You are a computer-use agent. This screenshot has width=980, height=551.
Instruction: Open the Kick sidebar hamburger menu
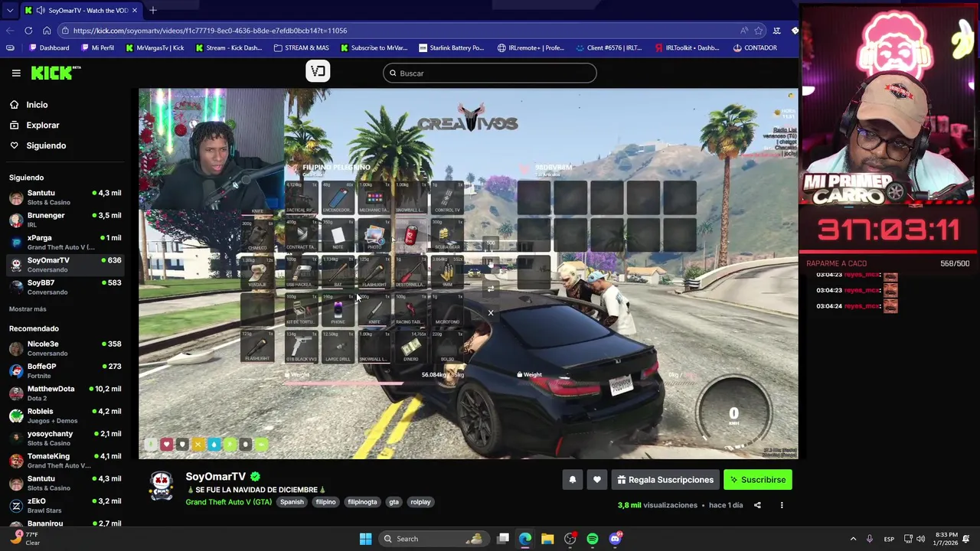16,73
